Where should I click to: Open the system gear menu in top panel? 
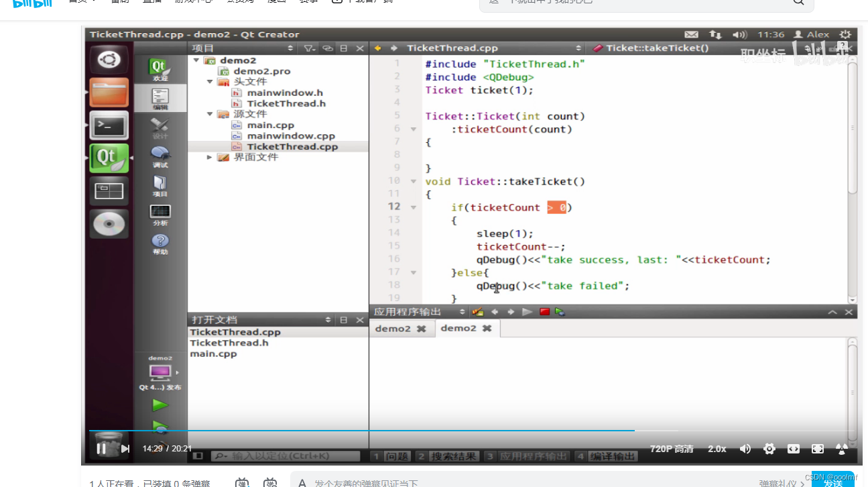pyautogui.click(x=845, y=34)
